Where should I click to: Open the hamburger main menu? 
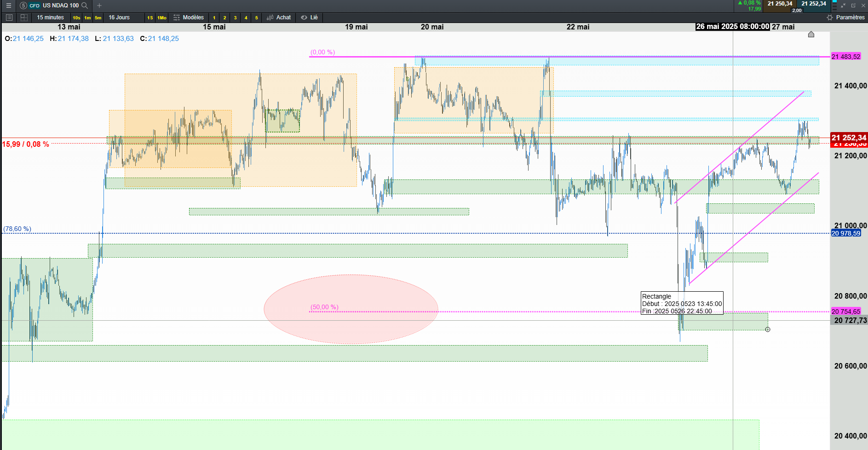(8, 6)
